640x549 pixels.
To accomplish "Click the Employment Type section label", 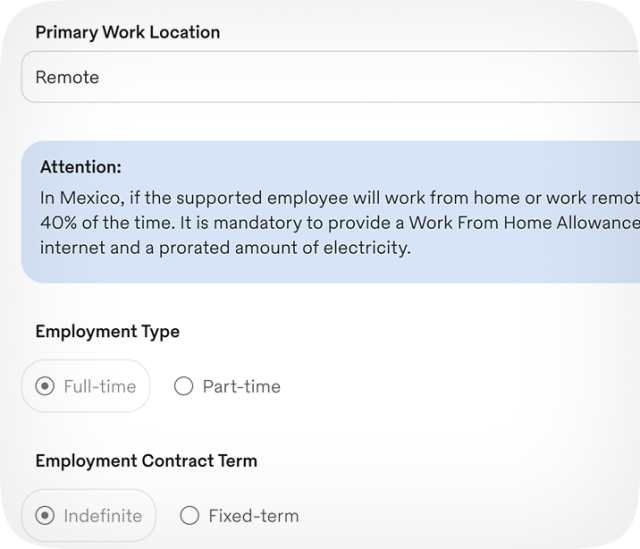I will pyautogui.click(x=107, y=331).
